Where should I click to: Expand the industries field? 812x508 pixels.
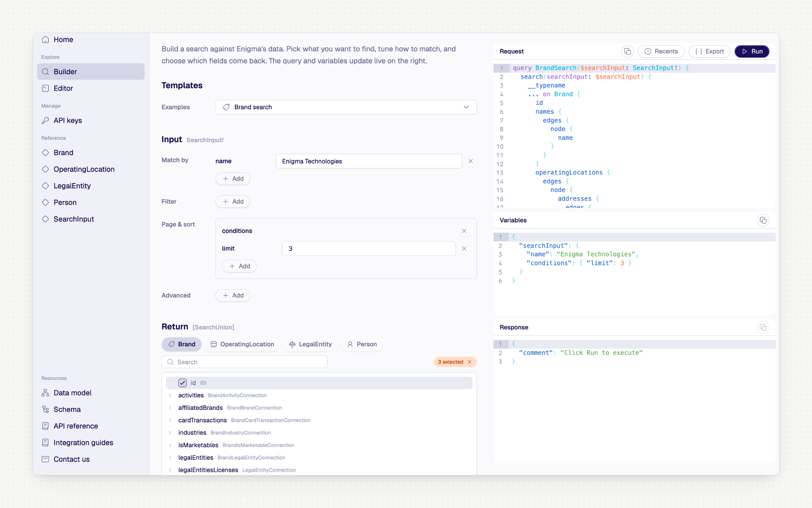pos(170,433)
